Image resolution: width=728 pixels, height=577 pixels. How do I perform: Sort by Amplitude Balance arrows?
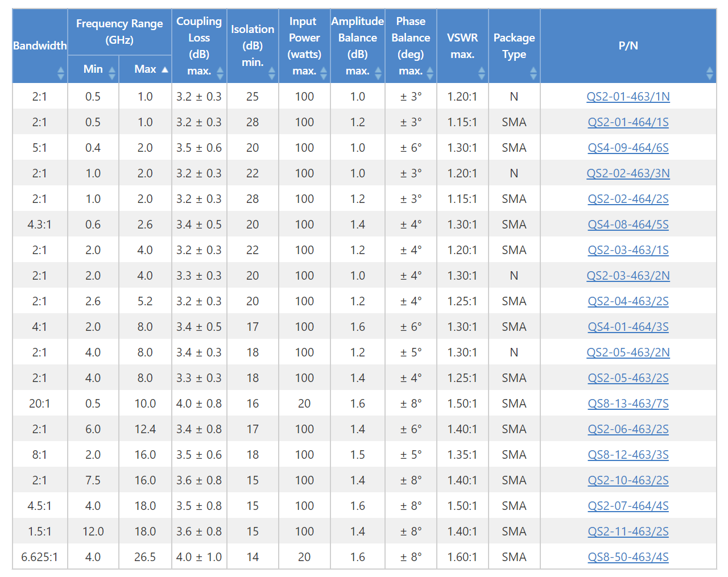tap(378, 73)
